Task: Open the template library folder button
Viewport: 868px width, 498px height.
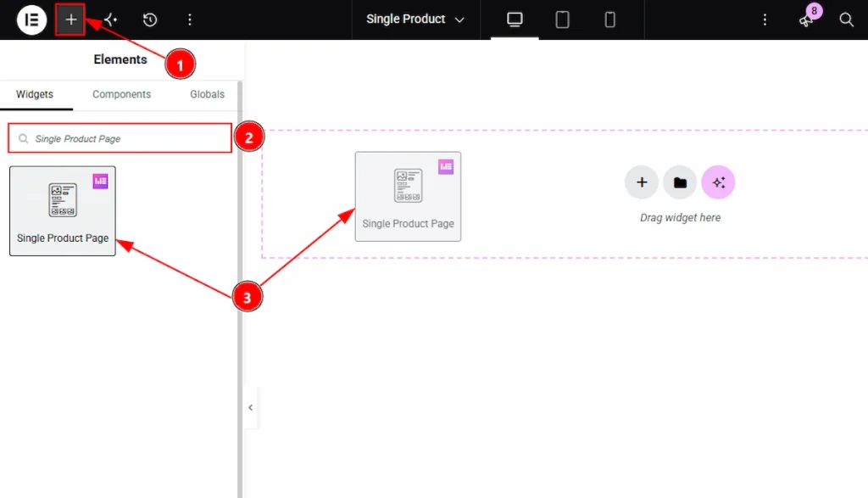Action: [x=680, y=182]
